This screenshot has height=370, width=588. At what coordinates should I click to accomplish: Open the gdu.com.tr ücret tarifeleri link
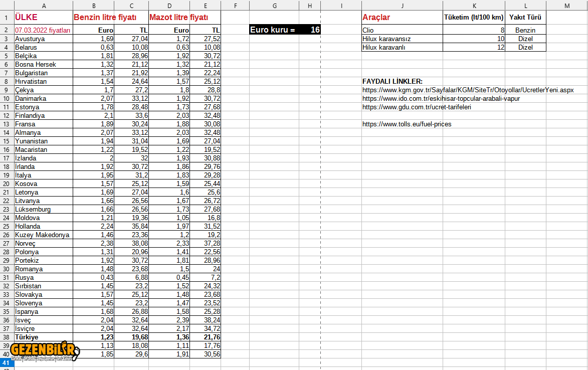tap(416, 107)
